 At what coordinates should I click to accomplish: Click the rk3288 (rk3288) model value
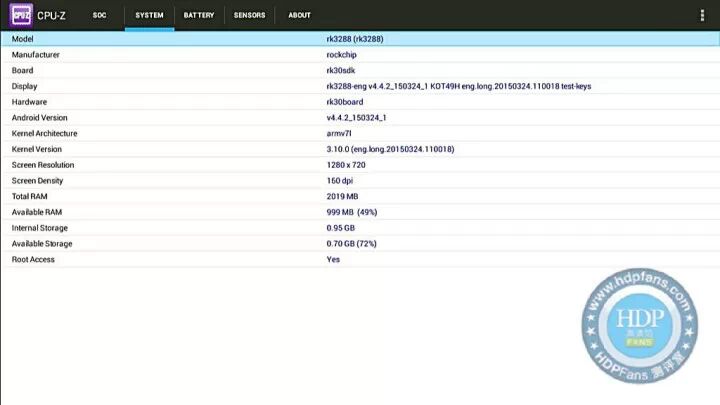[x=355, y=39]
